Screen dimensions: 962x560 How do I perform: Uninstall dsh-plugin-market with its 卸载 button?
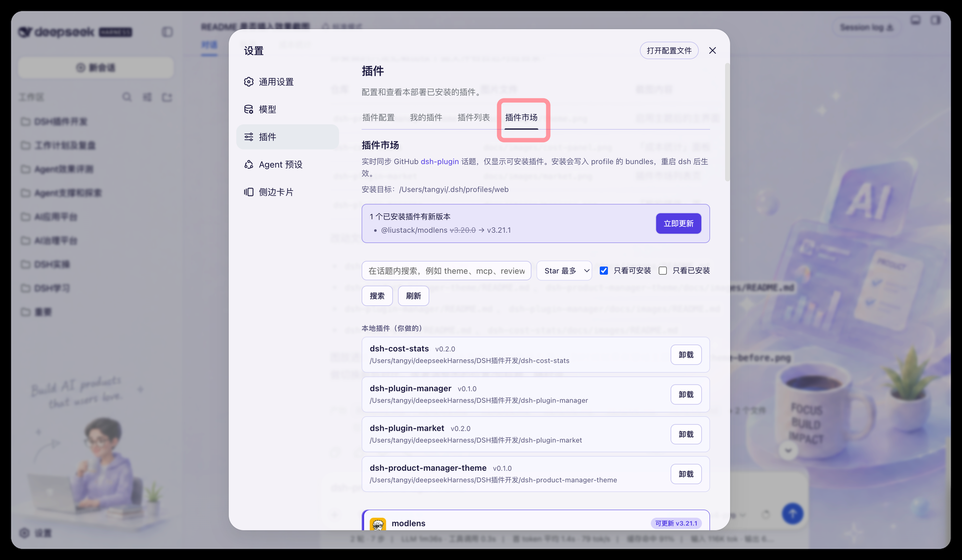(x=686, y=435)
